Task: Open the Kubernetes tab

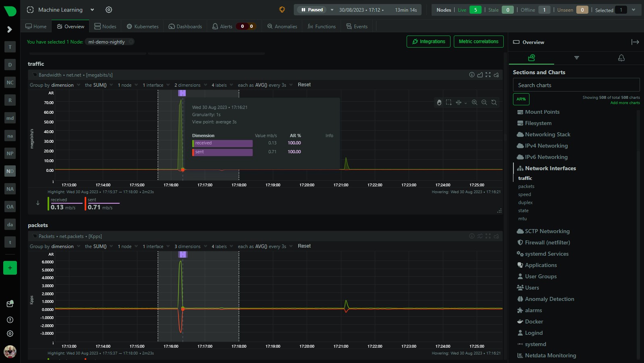Action: [x=143, y=27]
